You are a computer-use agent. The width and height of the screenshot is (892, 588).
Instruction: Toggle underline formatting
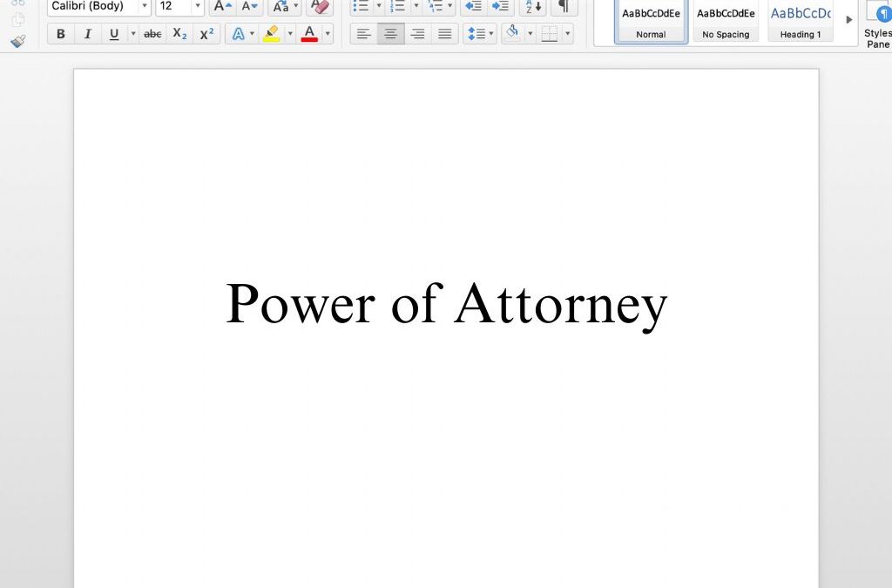coord(114,34)
